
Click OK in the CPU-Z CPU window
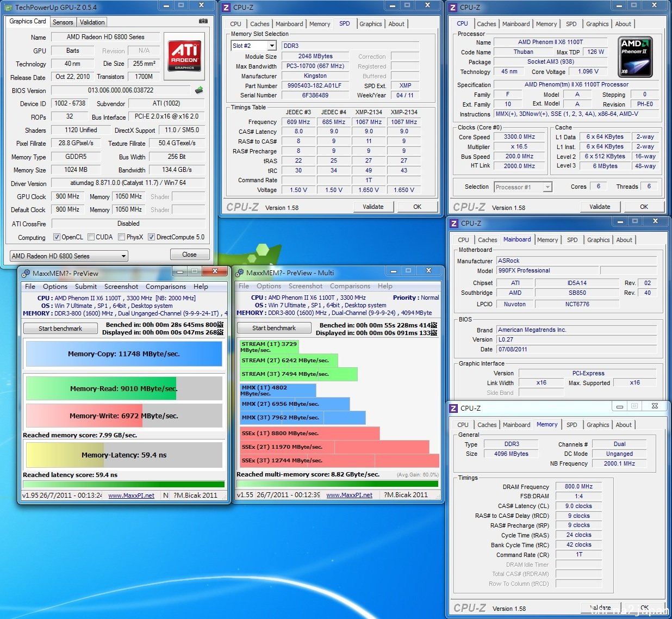click(644, 207)
